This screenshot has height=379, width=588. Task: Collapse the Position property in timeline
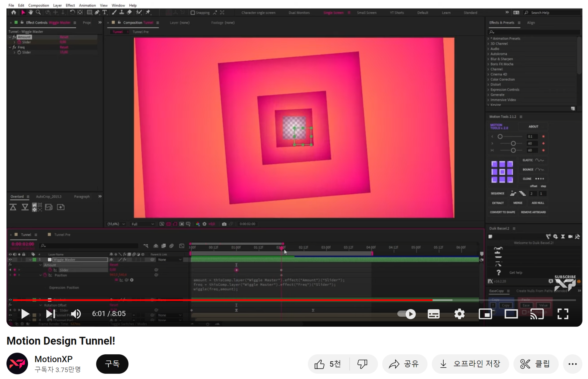click(40, 275)
